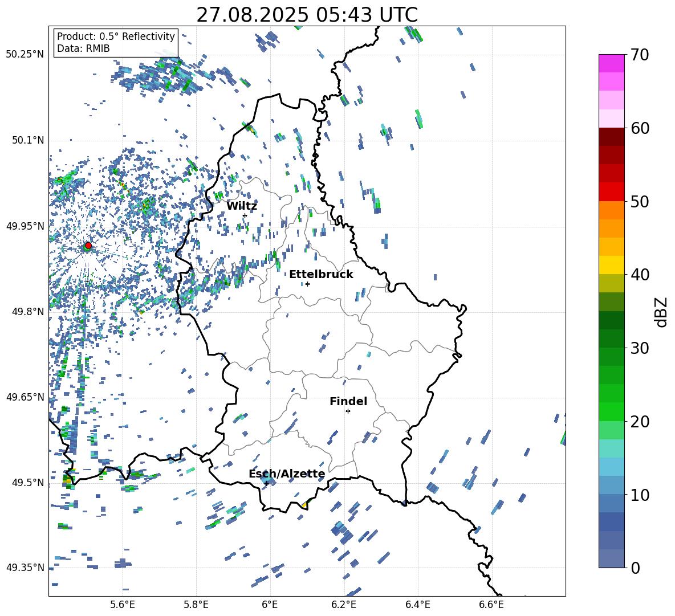Click the 6°E longitude label

click(x=270, y=605)
